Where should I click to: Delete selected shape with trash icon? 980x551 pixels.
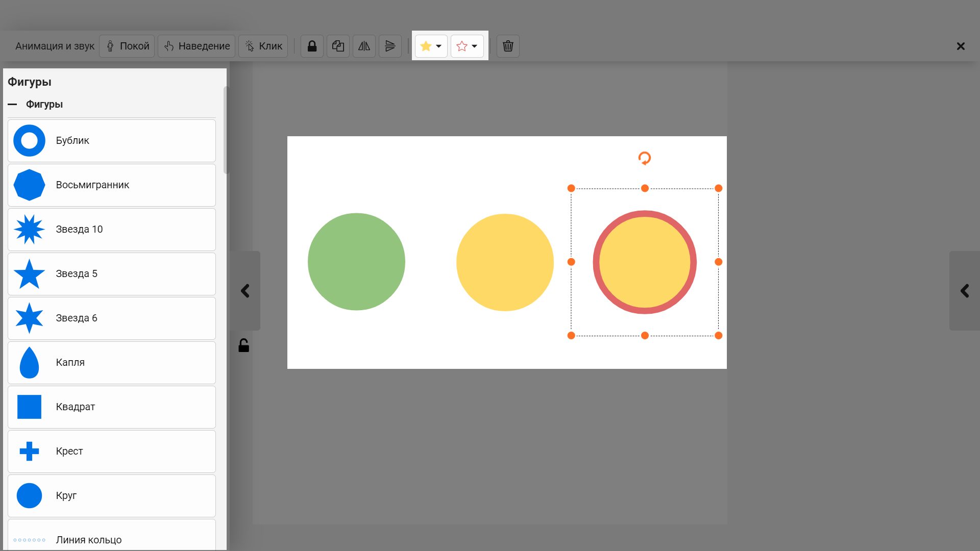(508, 46)
